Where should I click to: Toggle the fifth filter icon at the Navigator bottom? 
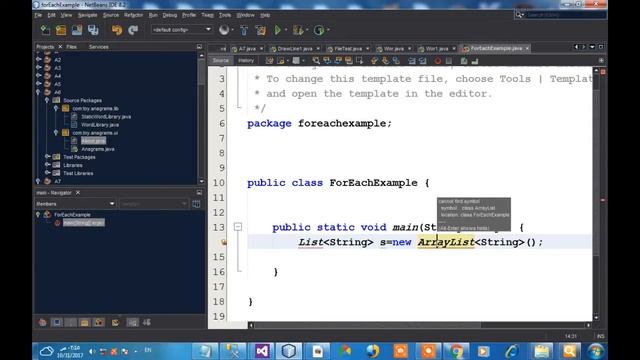(99, 322)
